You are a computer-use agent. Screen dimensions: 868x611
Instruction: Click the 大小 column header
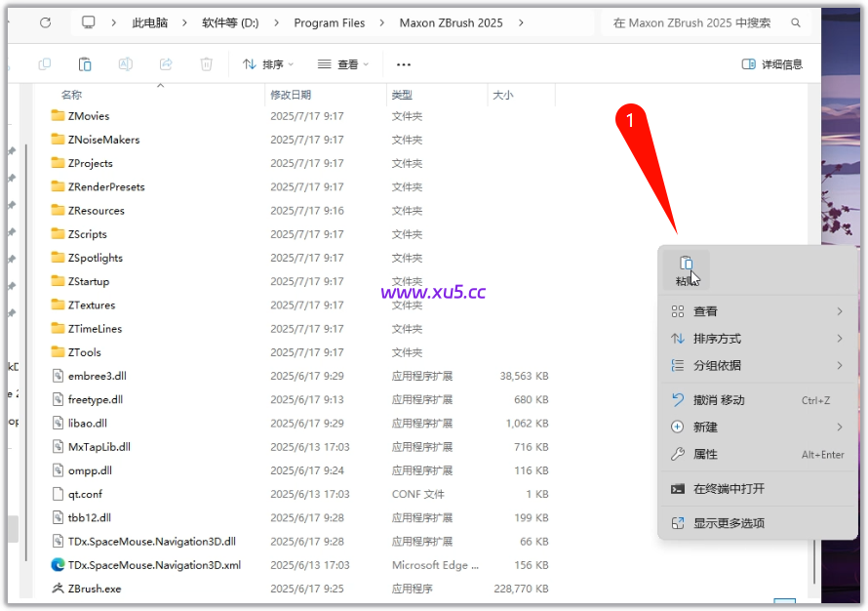click(501, 93)
